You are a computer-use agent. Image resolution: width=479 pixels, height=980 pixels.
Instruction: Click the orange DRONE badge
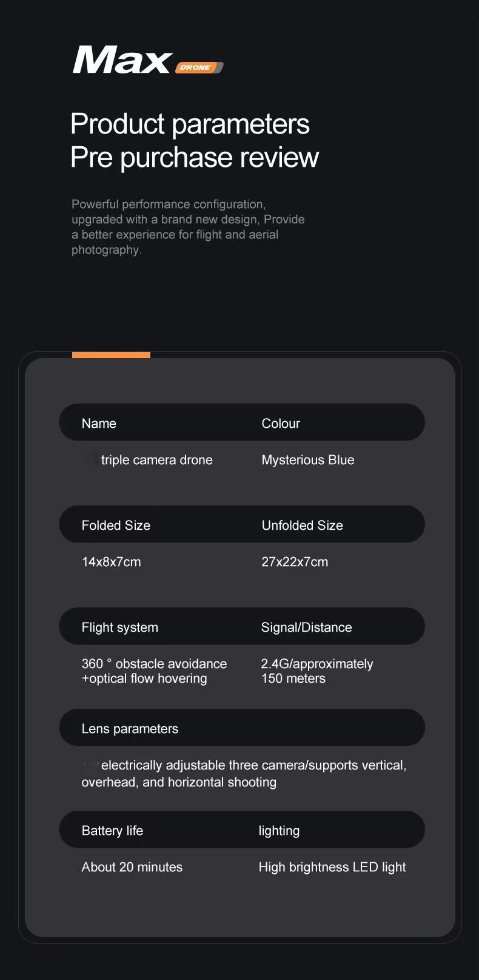click(x=199, y=67)
